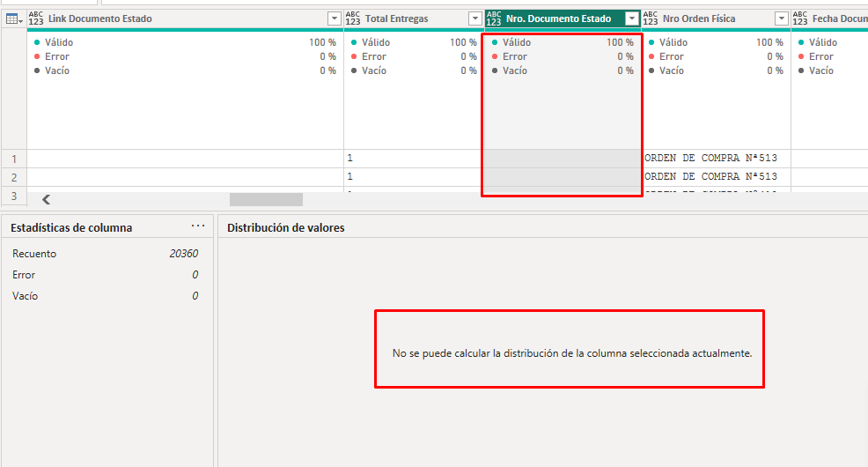Screen dimensions: 868x467
Task: Open ellipsis menu in Estadísticas de columna
Action: click(198, 226)
